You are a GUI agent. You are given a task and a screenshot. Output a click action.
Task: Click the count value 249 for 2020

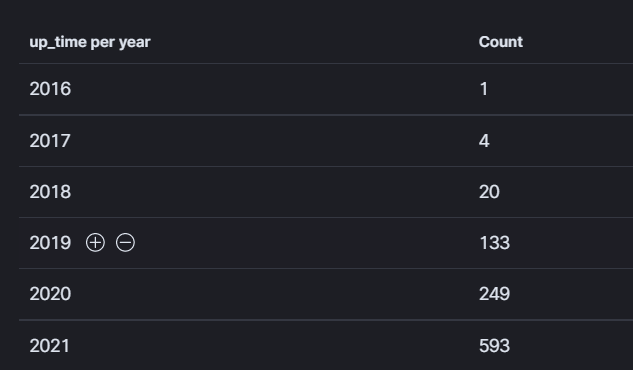495,294
